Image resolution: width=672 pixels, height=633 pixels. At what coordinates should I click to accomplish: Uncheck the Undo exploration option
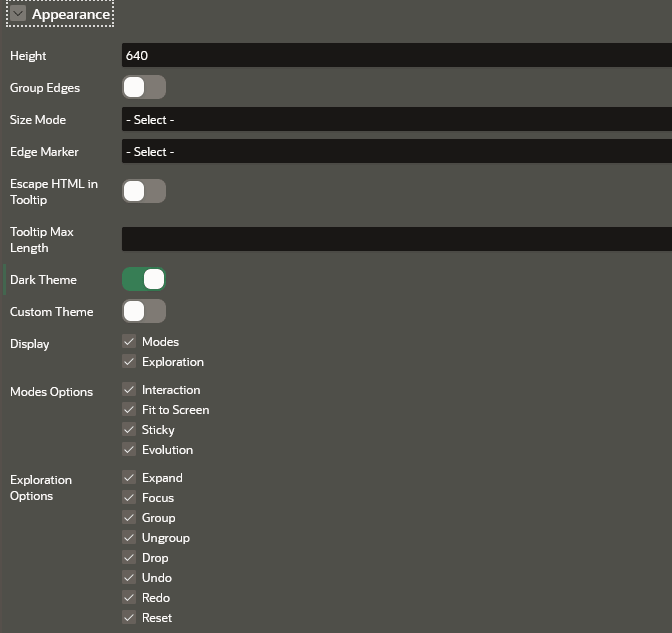click(129, 578)
